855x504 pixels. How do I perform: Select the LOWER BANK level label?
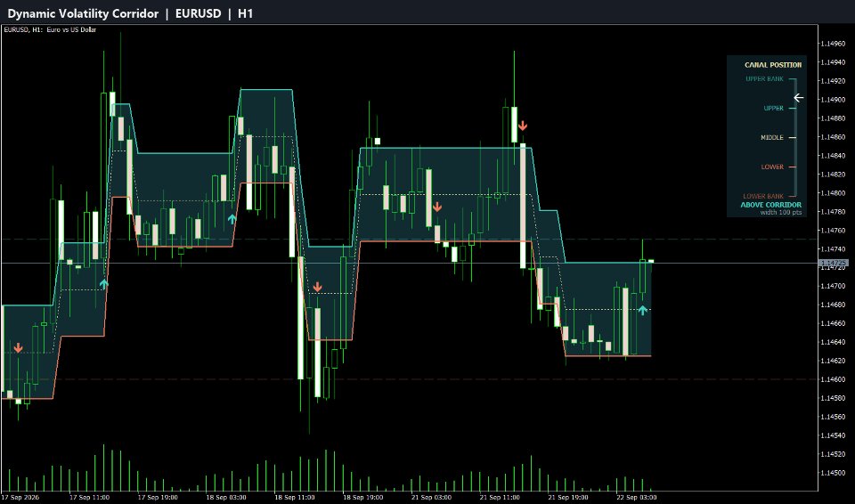coord(763,197)
